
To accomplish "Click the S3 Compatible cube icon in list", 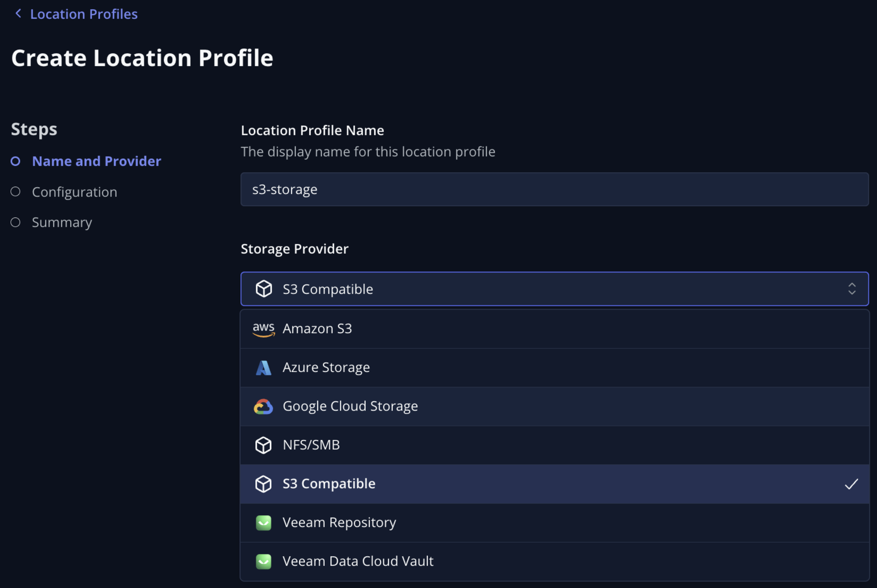I will (263, 484).
